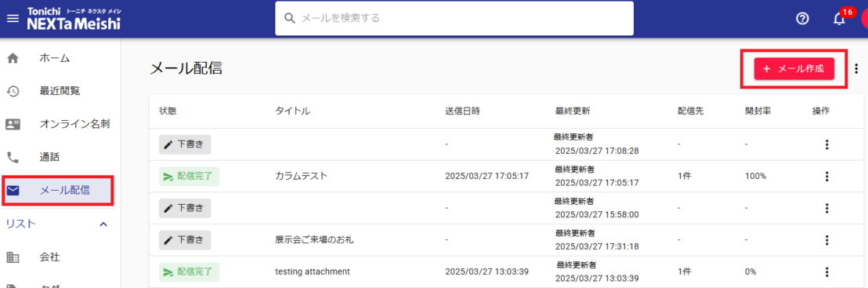Click 下書き status chip of 15:58:00 row
Viewport: 868px width, 288px height.
(x=185, y=208)
